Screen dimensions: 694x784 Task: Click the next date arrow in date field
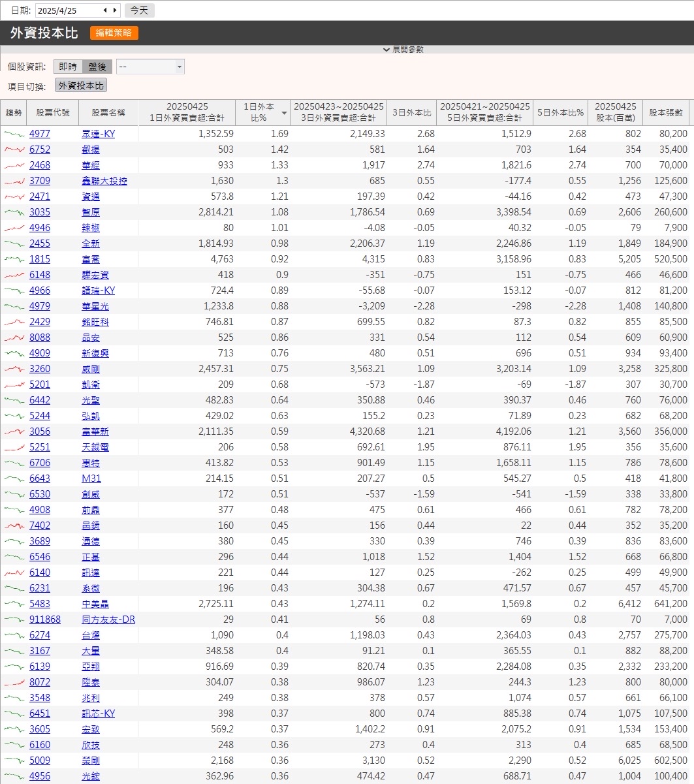(x=115, y=10)
